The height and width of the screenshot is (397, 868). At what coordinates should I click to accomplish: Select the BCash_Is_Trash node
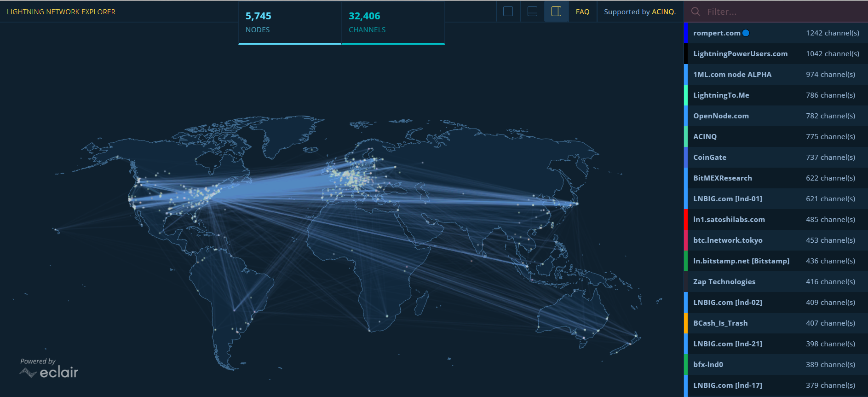pos(776,323)
